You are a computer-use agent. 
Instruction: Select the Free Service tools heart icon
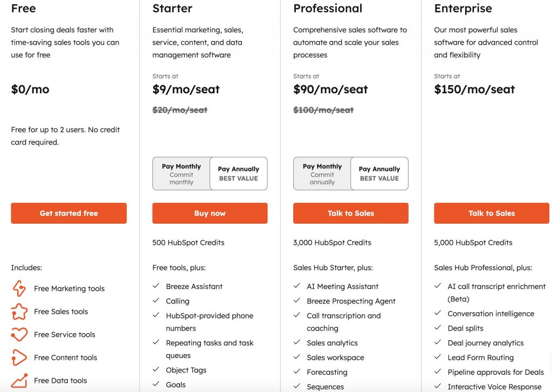pyautogui.click(x=19, y=335)
